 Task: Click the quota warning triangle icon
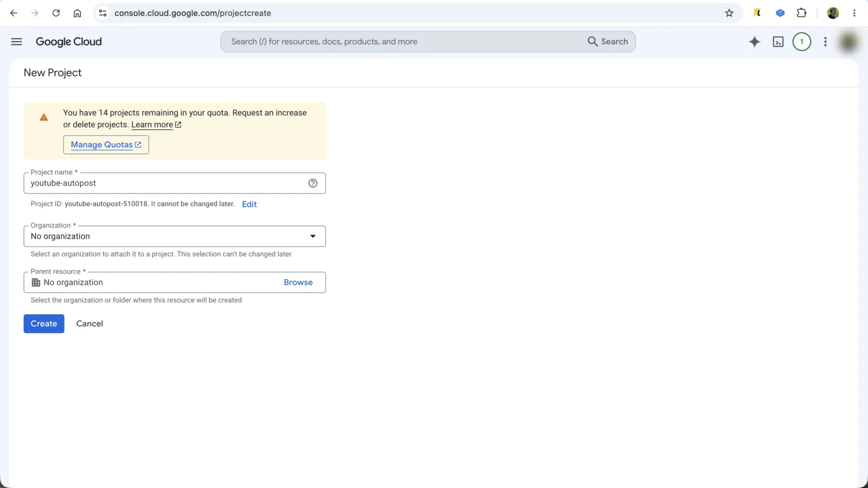pos(44,117)
